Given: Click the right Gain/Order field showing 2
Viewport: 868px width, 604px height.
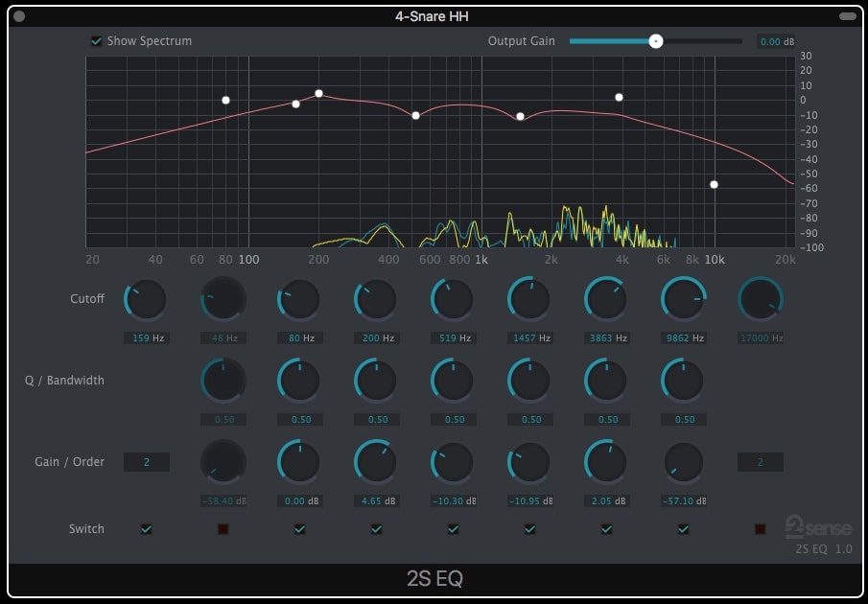Looking at the screenshot, I should point(761,461).
